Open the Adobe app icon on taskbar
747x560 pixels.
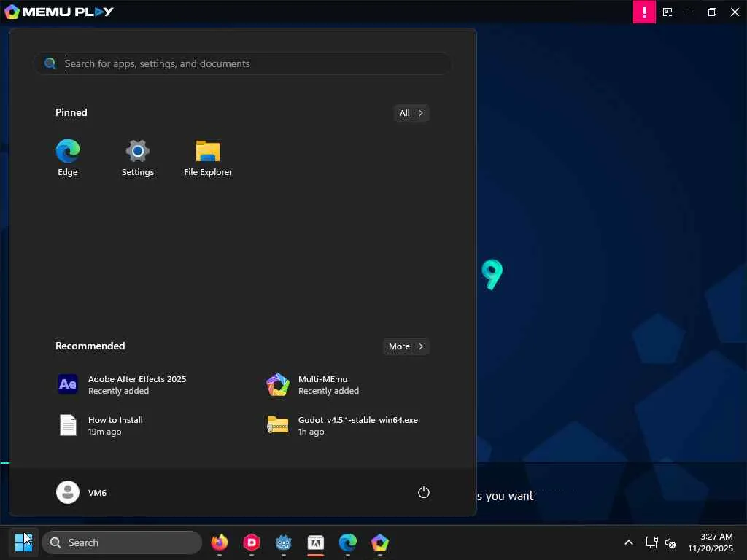(x=315, y=542)
